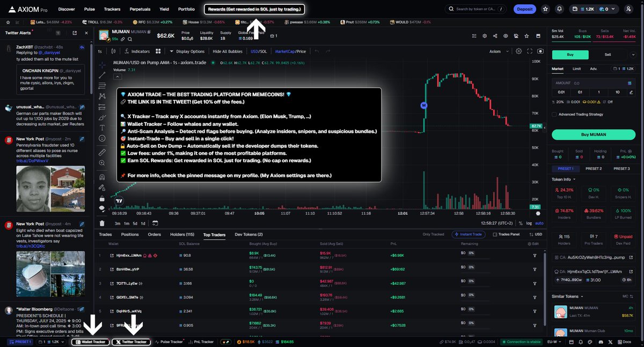
Task: Open the chart layout grid icon
Action: tap(158, 51)
